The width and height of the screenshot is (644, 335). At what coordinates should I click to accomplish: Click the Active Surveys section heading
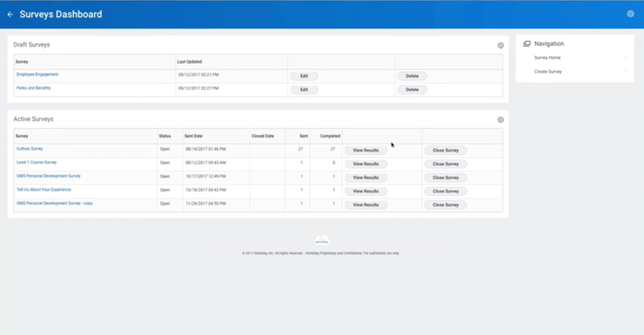click(x=33, y=119)
